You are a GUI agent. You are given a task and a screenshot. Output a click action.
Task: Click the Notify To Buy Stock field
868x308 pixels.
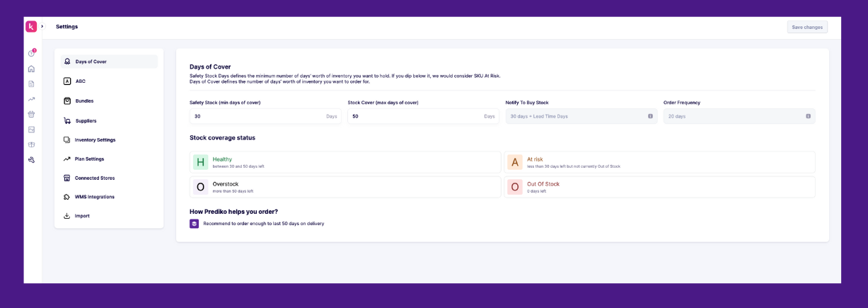click(581, 116)
